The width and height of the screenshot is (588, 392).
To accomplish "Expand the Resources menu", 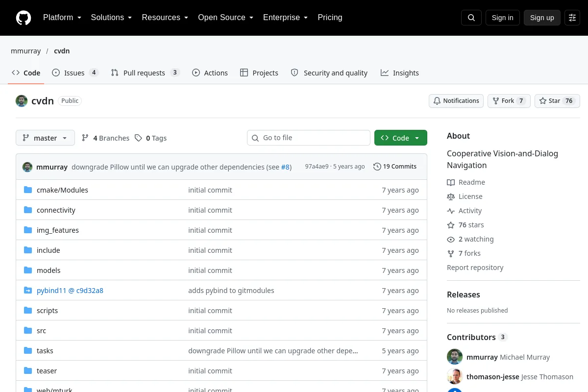I will coord(165,18).
